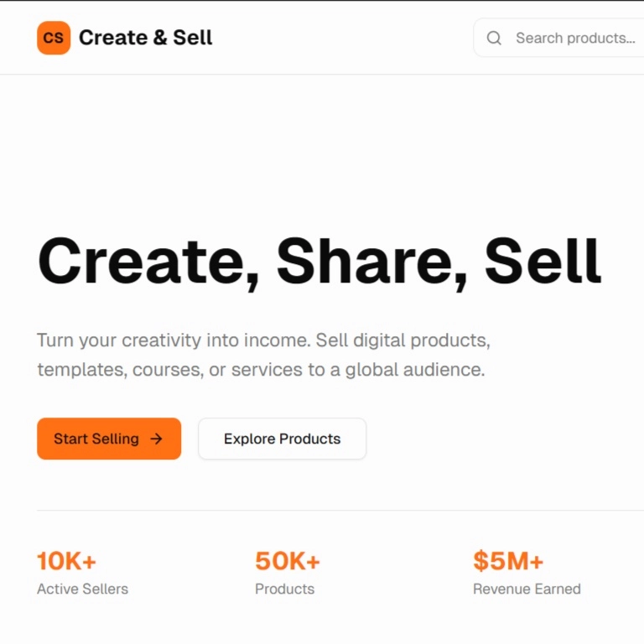Click the magnifying glass search icon
Image resolution: width=644 pixels, height=644 pixels.
tap(494, 38)
